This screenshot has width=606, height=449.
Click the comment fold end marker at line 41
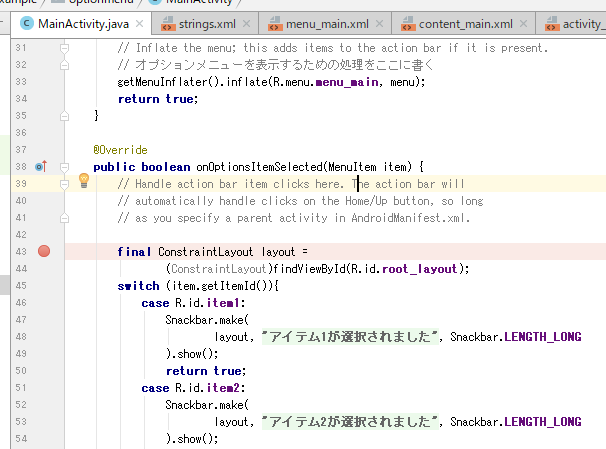(65, 218)
